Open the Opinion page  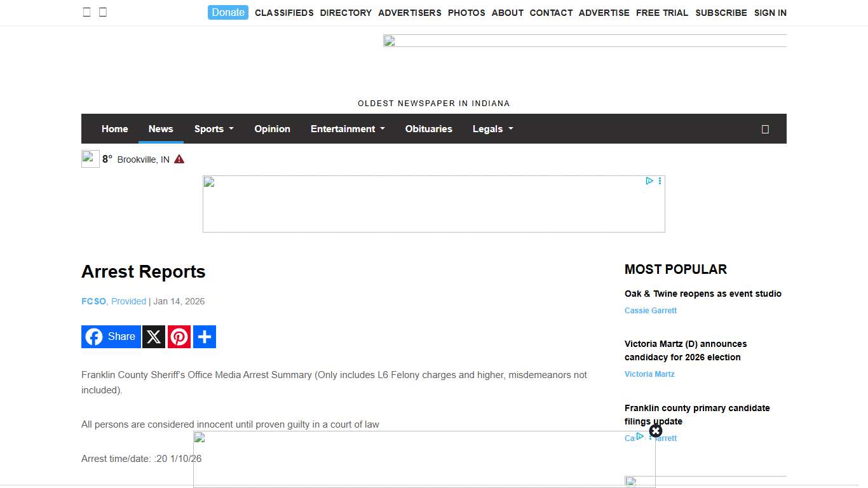tap(272, 129)
